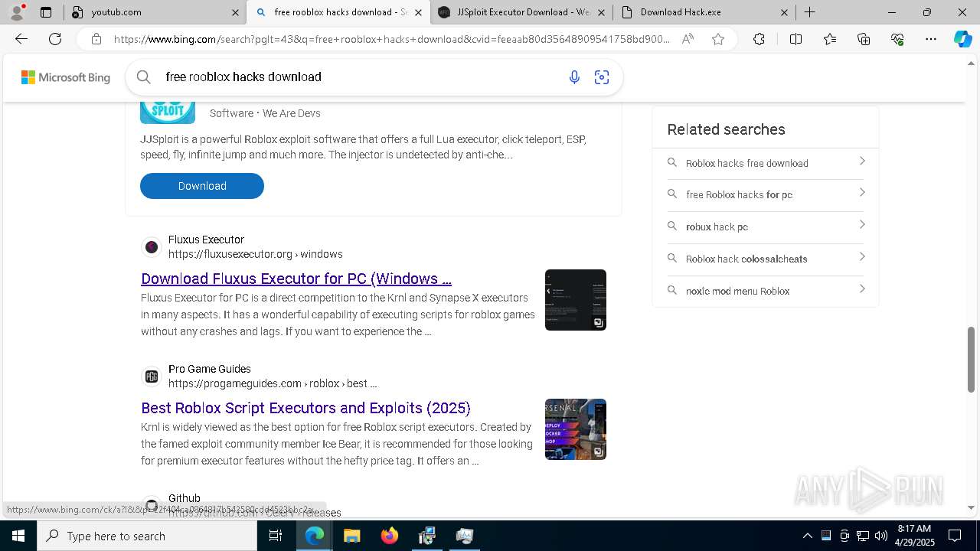Toggle split screen view icon
This screenshot has width=980, height=551.
pos(795,39)
